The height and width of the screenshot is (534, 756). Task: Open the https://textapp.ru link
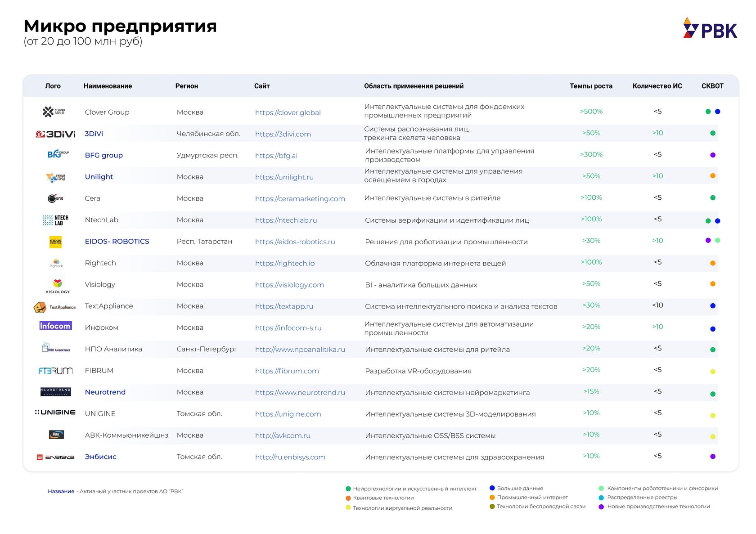click(x=284, y=306)
